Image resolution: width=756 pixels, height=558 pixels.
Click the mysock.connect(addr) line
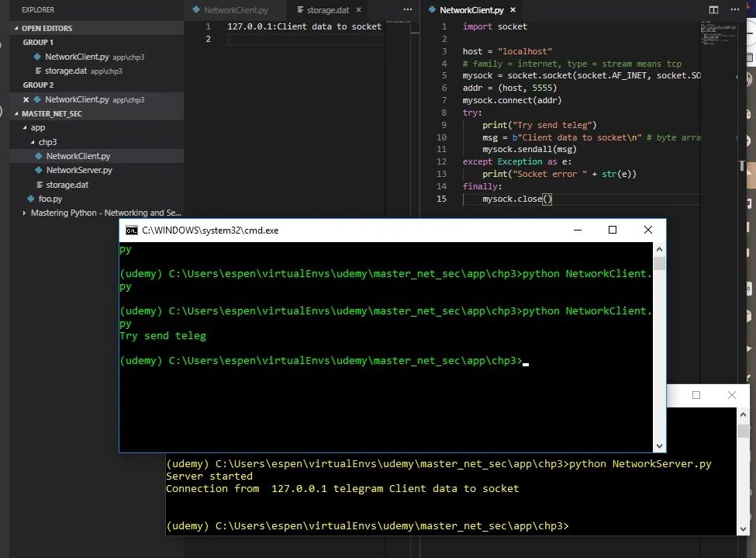tap(512, 100)
